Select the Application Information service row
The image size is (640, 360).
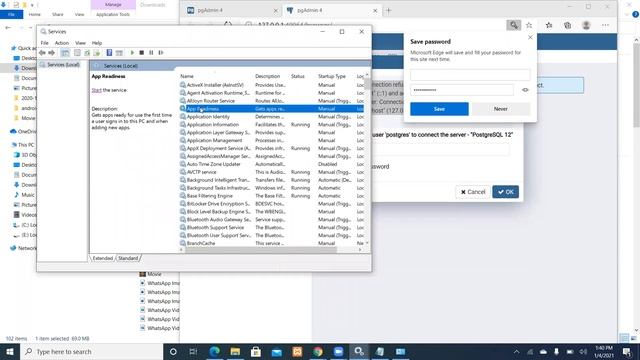pyautogui.click(x=271, y=124)
